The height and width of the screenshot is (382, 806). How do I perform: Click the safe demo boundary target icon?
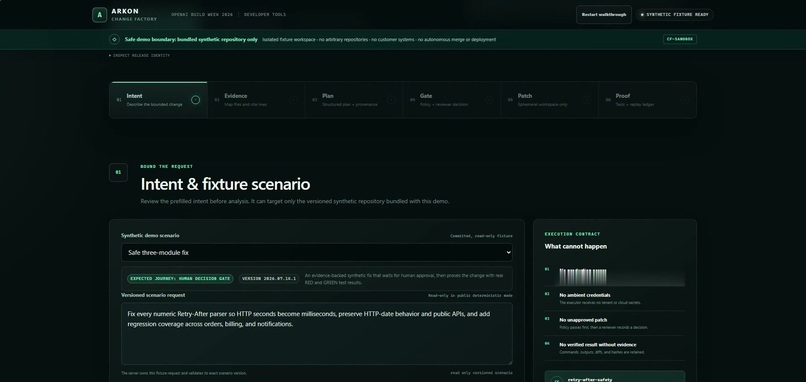[x=114, y=39]
